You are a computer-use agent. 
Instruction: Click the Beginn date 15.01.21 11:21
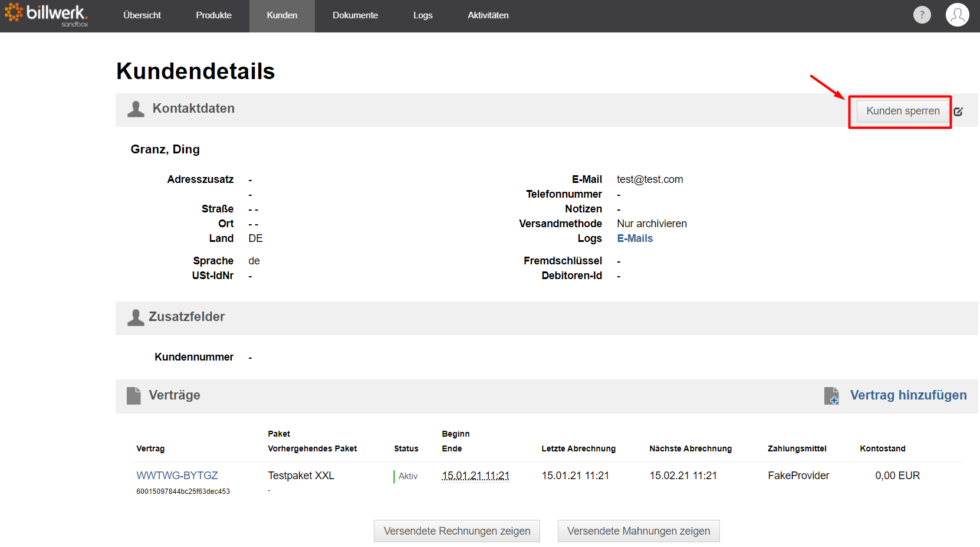475,476
